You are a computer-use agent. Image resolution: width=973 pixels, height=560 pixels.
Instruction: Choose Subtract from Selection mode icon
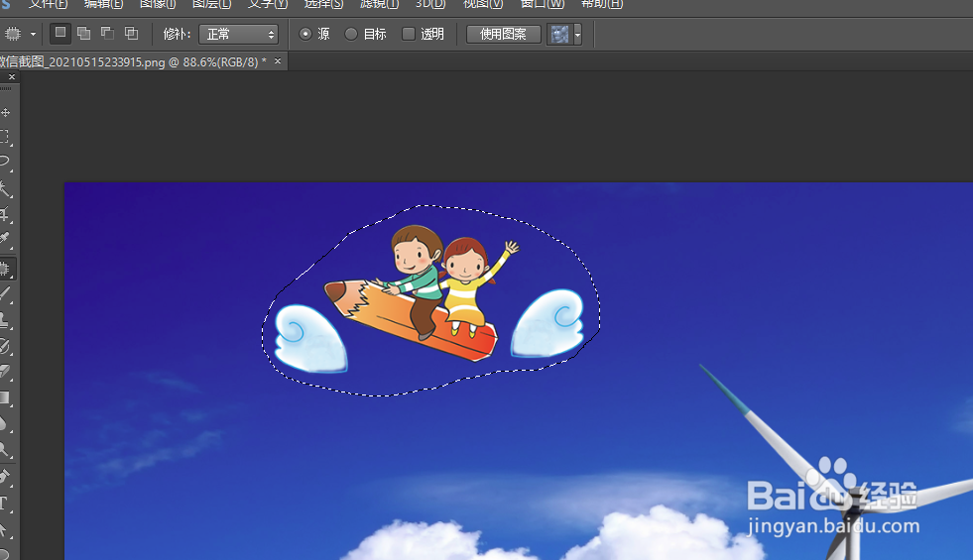pyautogui.click(x=107, y=33)
